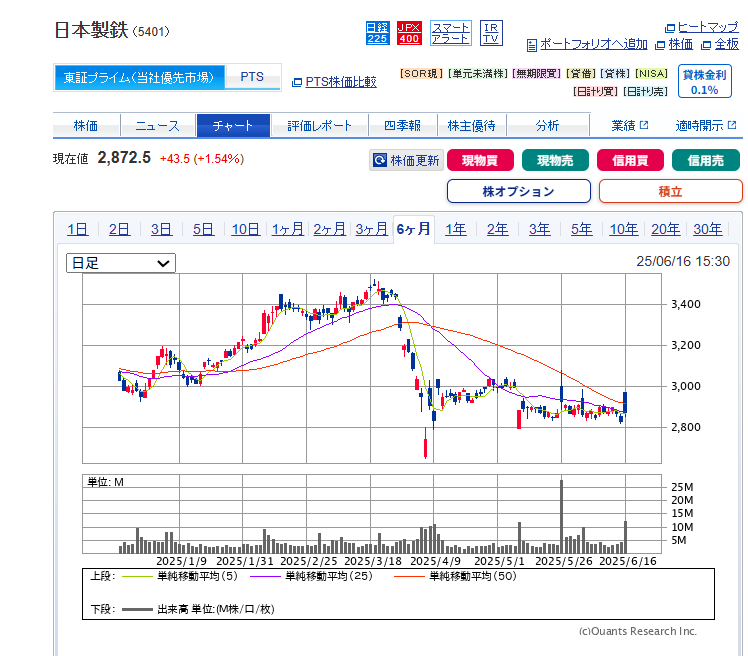Open the 四季報 tab
Image resolution: width=748 pixels, height=656 pixels.
(402, 125)
